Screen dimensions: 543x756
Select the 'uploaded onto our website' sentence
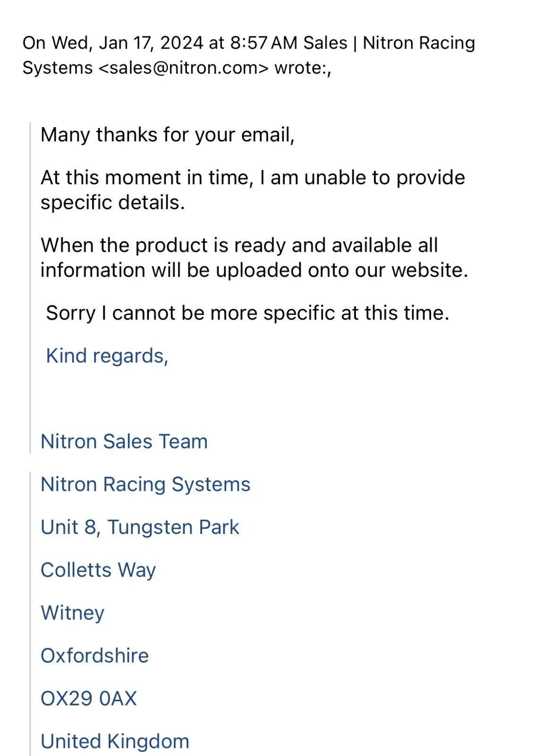click(254, 258)
